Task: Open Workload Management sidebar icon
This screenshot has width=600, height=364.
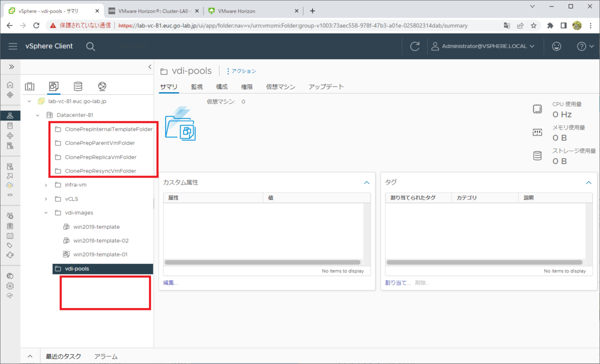Action: (x=10, y=135)
